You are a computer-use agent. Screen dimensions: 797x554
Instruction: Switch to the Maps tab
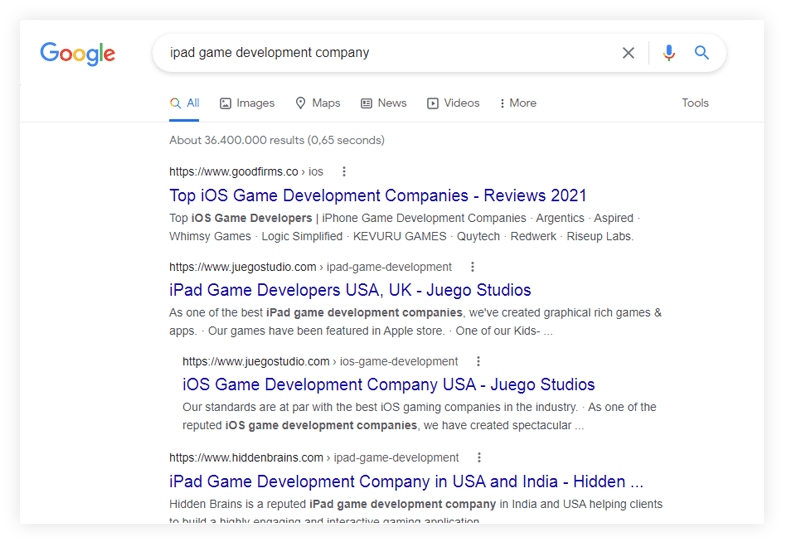coord(318,103)
